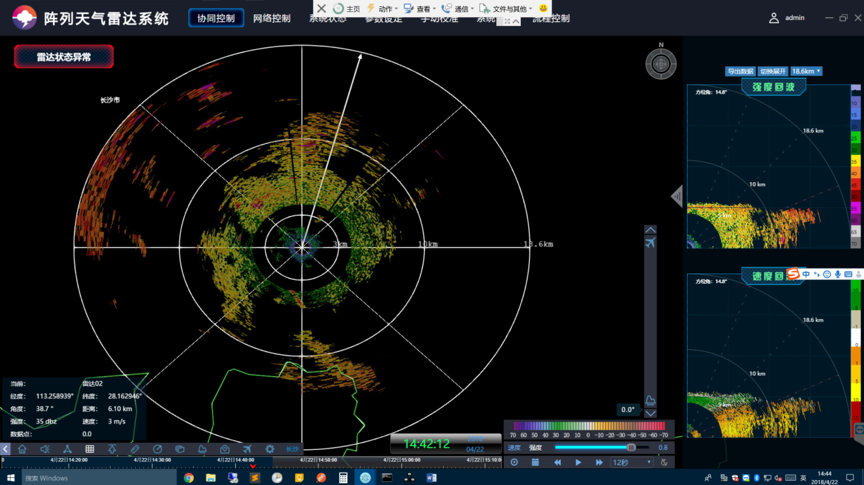Open the 3D box layers icon
Screen dimensions: 864x485
(x=180, y=449)
